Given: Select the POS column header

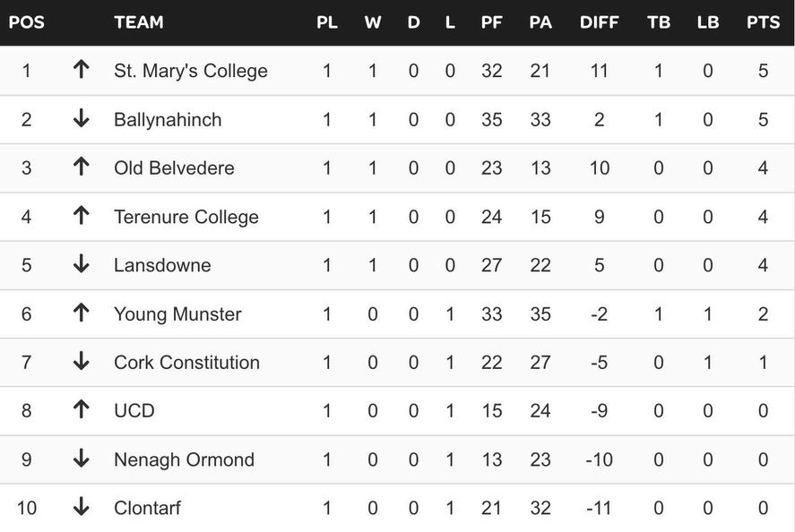Looking at the screenshot, I should [x=27, y=22].
